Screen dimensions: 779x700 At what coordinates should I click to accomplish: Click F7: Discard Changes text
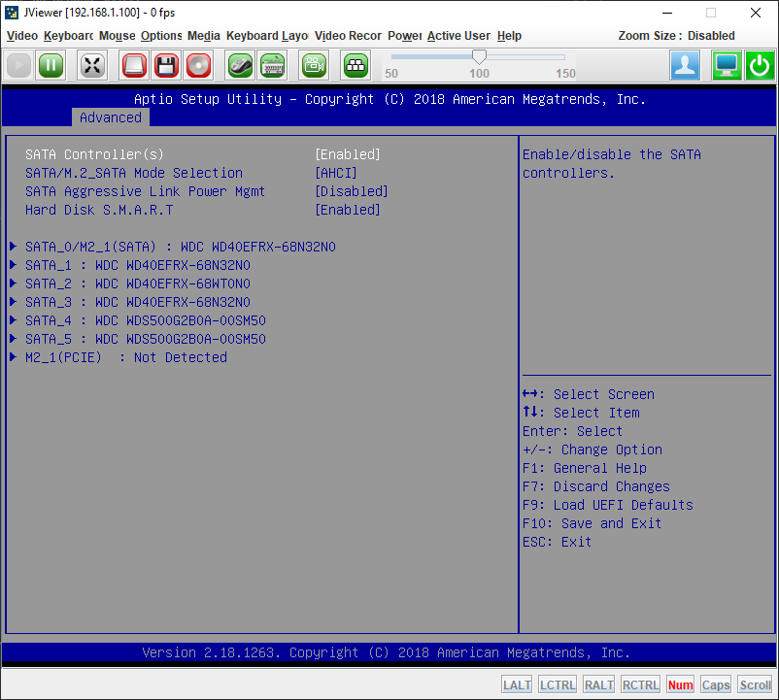point(596,486)
